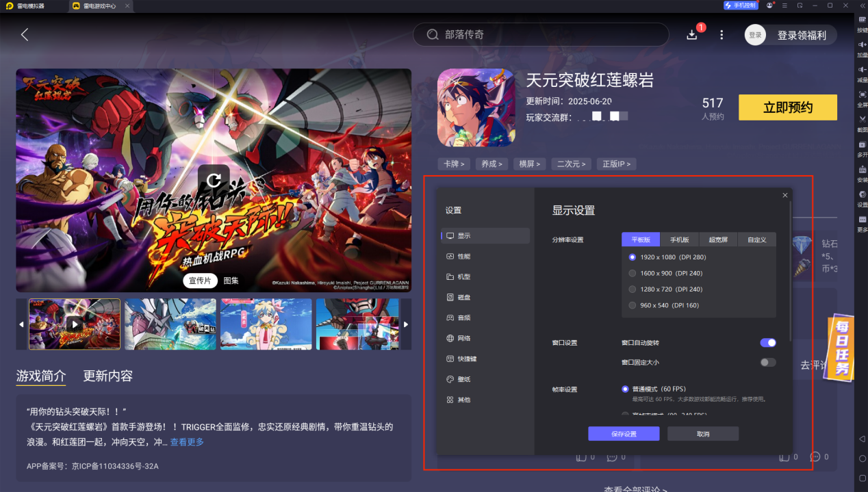The image size is (868, 492).
Task: Go back using the arrow at the top left
Action: (25, 34)
